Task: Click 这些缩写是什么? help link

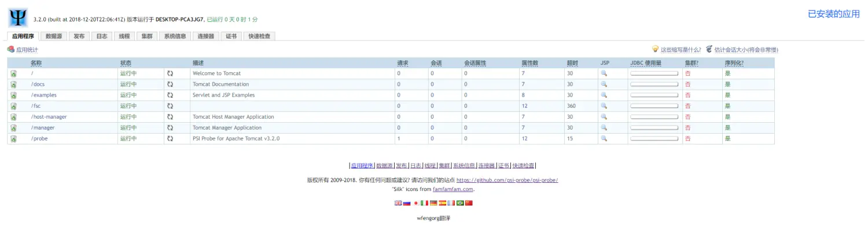Action: click(x=681, y=50)
